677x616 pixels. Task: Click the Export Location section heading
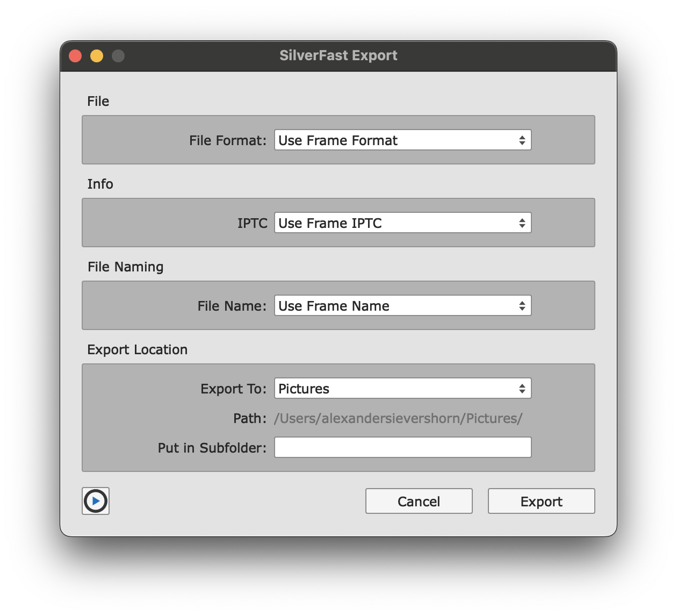click(x=138, y=349)
